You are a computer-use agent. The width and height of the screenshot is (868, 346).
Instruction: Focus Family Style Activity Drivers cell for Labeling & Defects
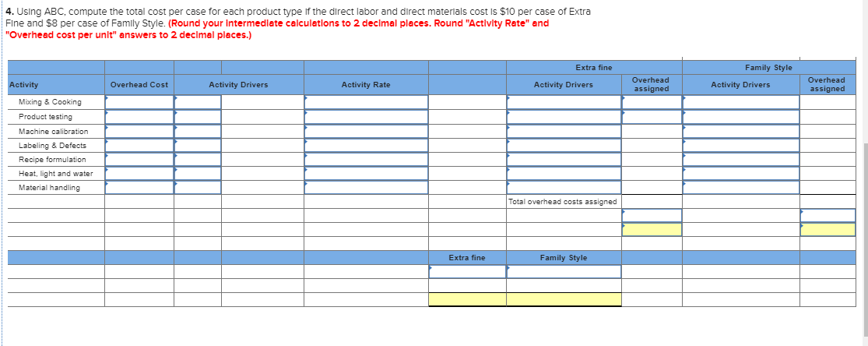pos(740,145)
